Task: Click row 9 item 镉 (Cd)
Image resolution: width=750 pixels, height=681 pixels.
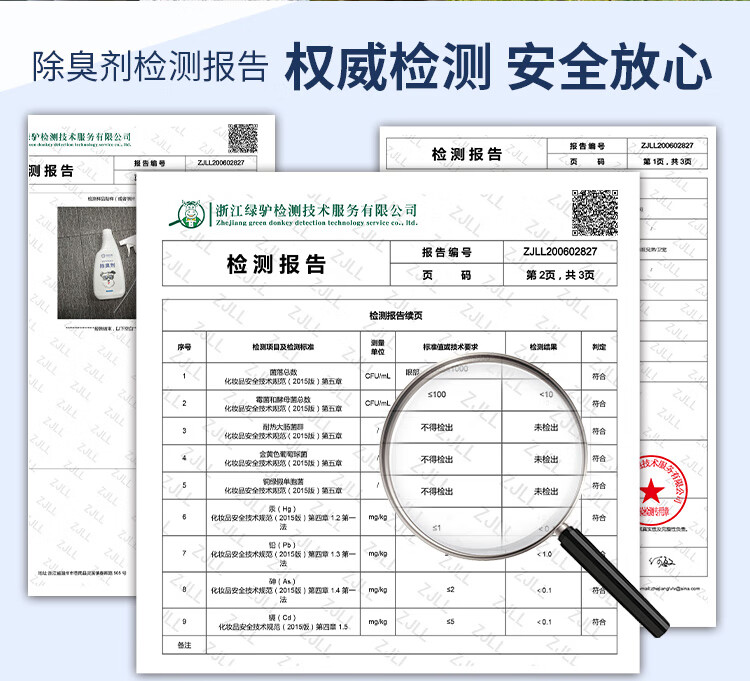Action: [x=283, y=618]
